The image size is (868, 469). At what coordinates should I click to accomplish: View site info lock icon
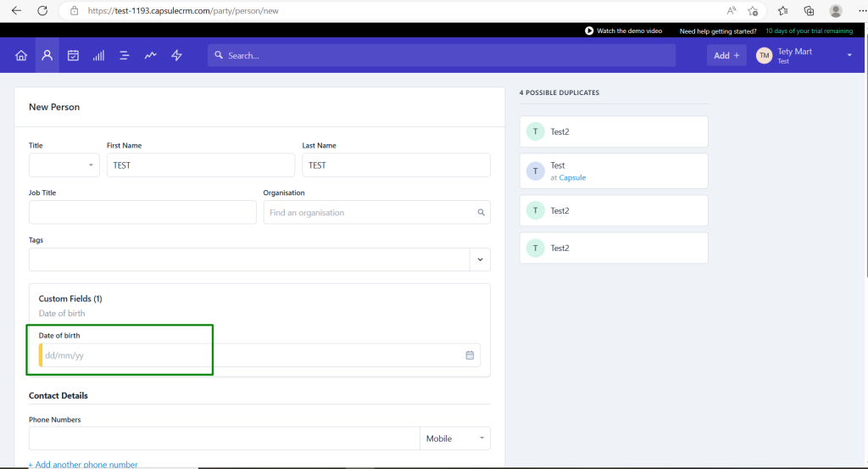click(x=75, y=10)
